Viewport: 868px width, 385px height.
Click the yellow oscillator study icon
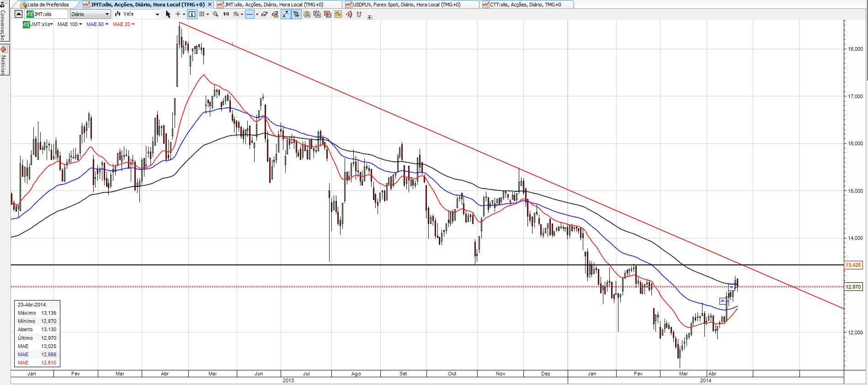pyautogui.click(x=338, y=14)
